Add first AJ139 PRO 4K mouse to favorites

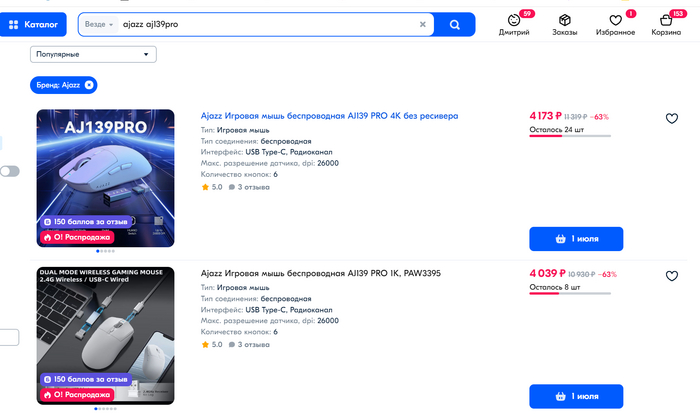pos(672,118)
